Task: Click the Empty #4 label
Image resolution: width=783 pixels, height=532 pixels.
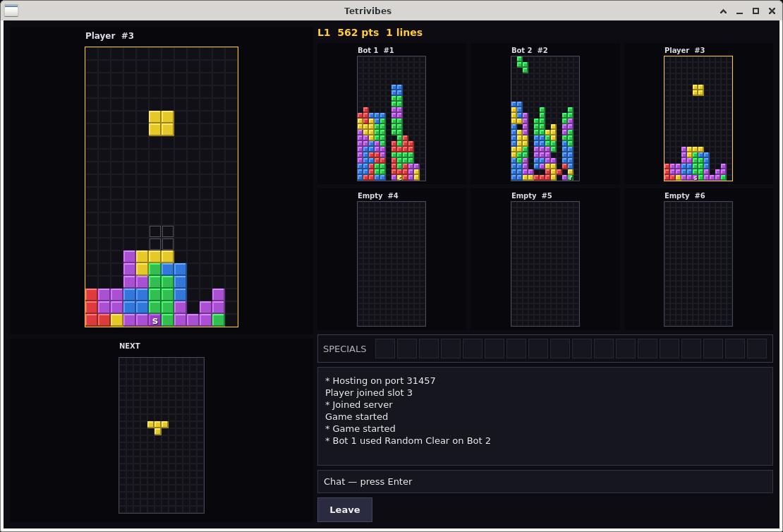Action: pyautogui.click(x=377, y=195)
